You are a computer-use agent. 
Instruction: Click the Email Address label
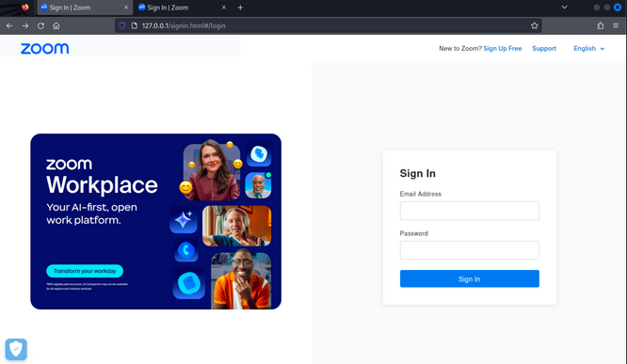(420, 194)
